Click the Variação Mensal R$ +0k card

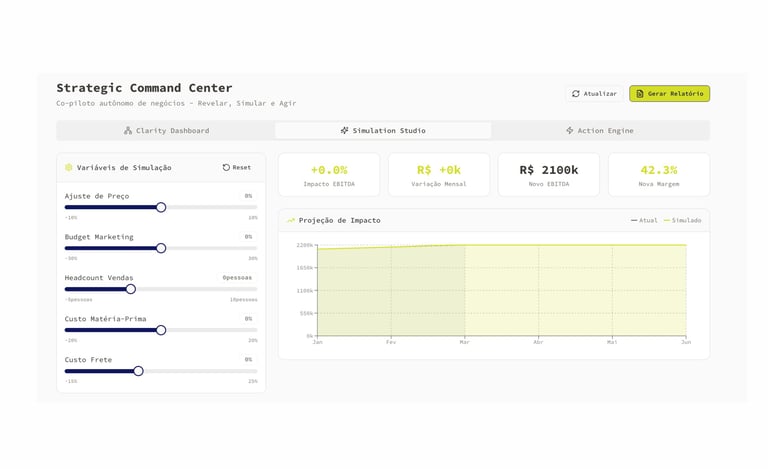pyautogui.click(x=439, y=175)
